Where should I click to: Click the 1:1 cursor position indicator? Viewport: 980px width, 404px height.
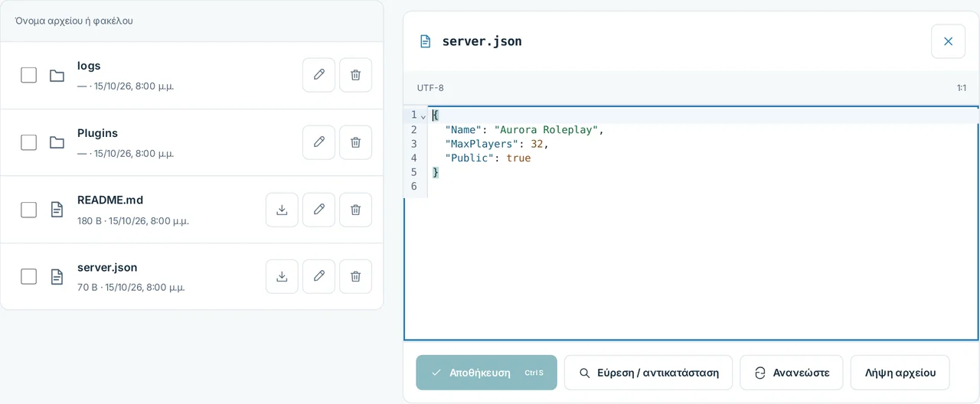(961, 88)
